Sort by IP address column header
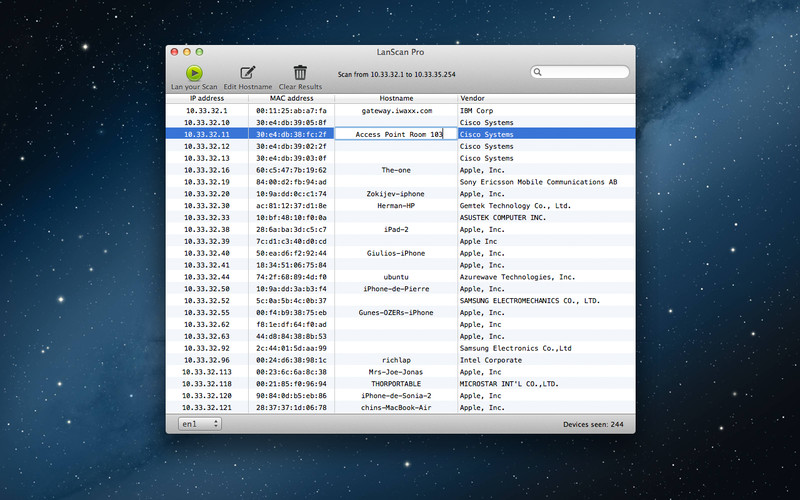This screenshot has height=500, width=800. pyautogui.click(x=207, y=98)
